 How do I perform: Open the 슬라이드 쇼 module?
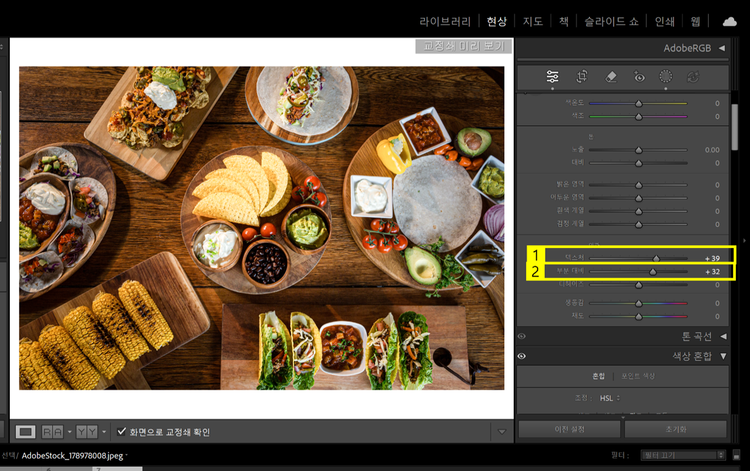click(x=611, y=22)
